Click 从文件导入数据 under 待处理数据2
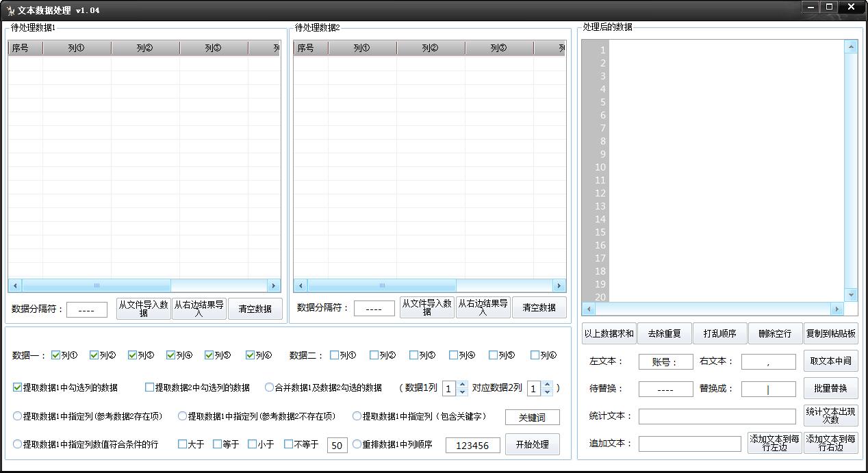This screenshot has width=868, height=473. pos(427,307)
